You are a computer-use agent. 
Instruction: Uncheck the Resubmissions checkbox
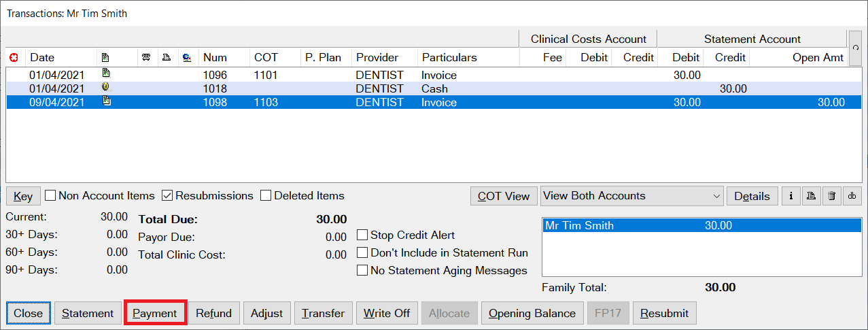[x=167, y=196]
